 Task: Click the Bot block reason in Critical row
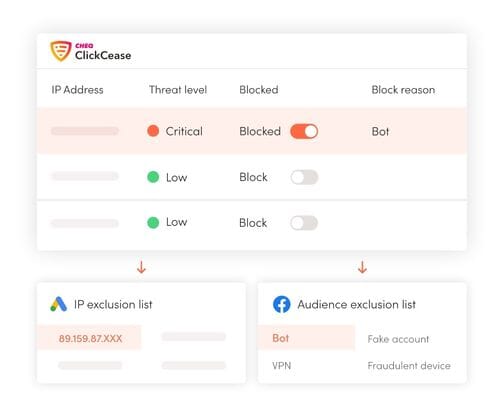380,131
